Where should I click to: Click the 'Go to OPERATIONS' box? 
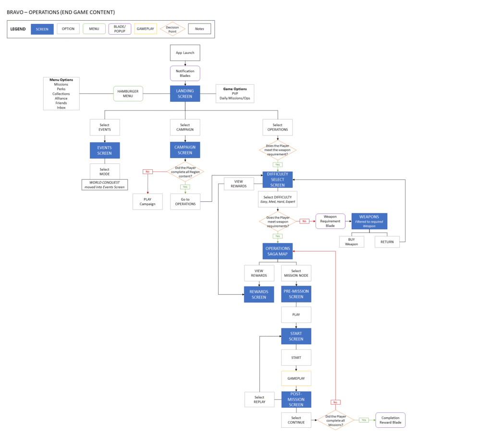pos(185,201)
